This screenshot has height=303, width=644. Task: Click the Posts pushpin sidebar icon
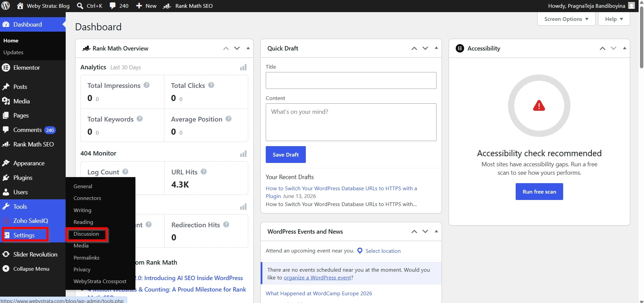(x=6, y=87)
